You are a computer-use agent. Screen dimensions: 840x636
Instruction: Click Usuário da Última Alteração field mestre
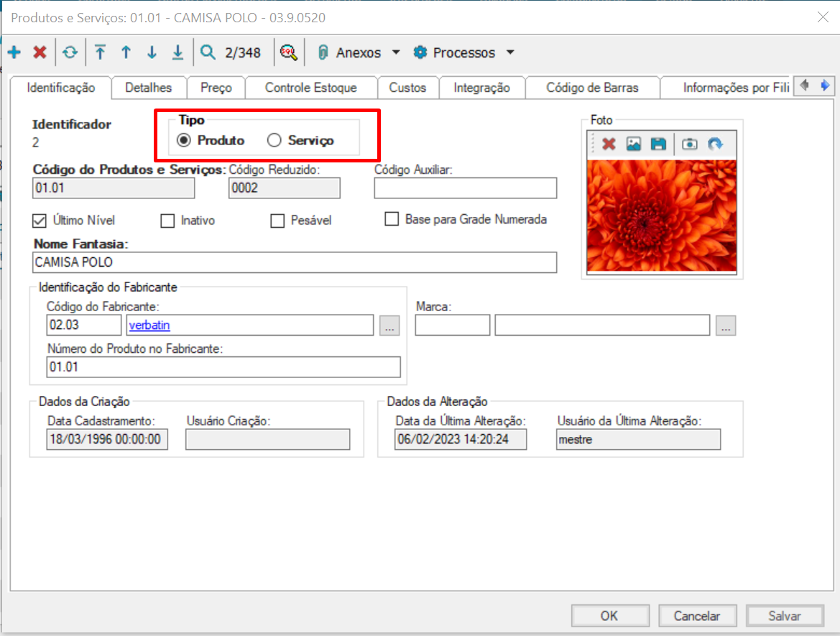639,439
